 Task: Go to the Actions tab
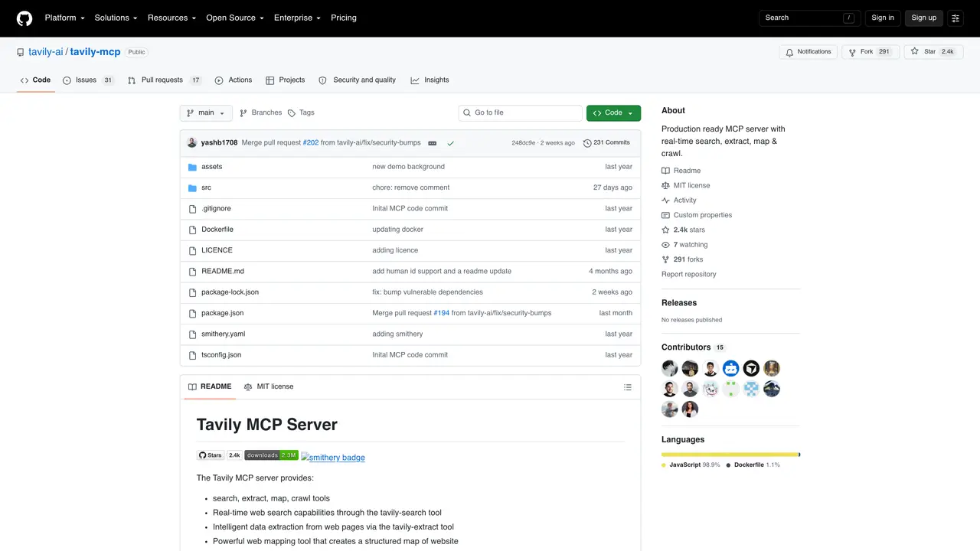234,80
